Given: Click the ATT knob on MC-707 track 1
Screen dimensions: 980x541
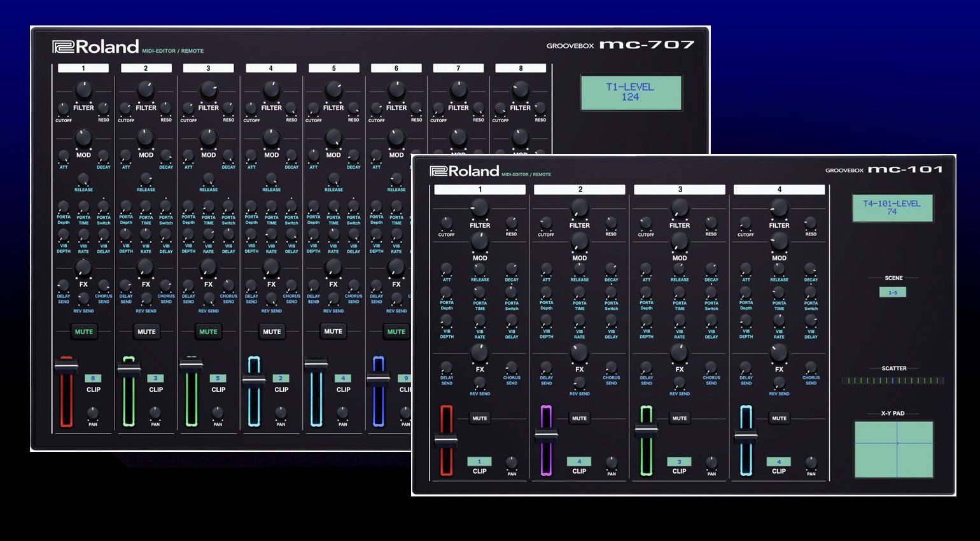Looking at the screenshot, I should click(x=64, y=156).
